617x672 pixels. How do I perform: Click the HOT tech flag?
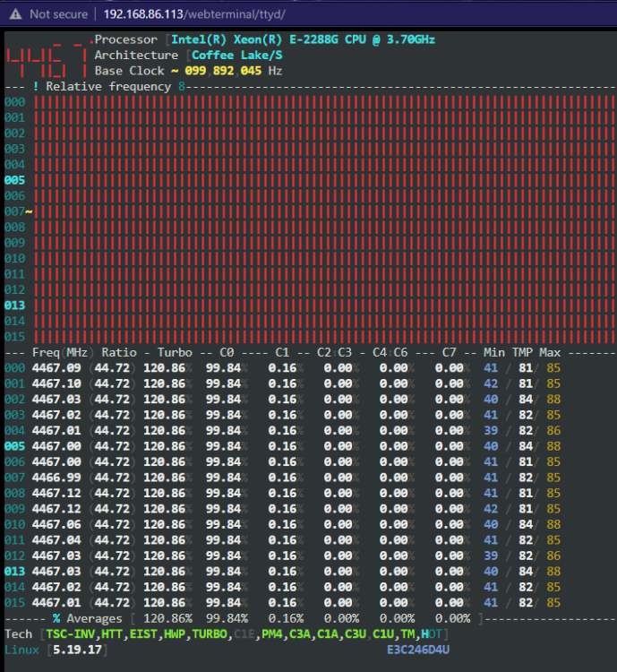coord(432,634)
